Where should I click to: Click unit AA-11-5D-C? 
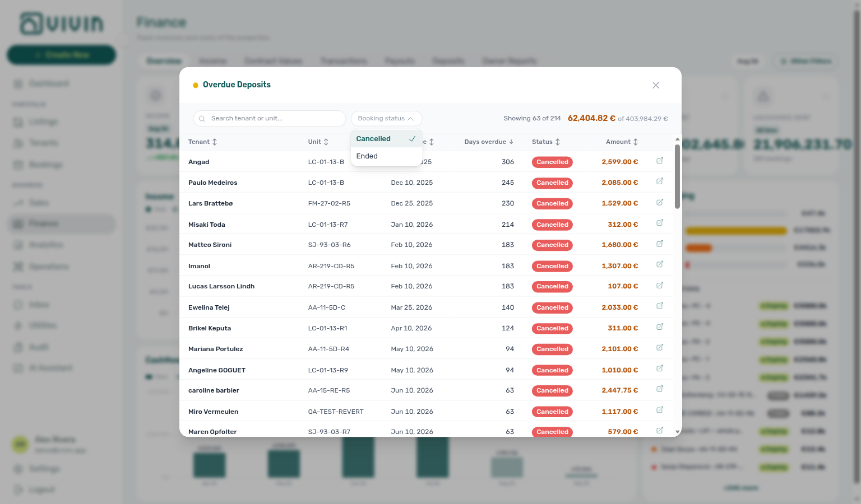click(326, 308)
